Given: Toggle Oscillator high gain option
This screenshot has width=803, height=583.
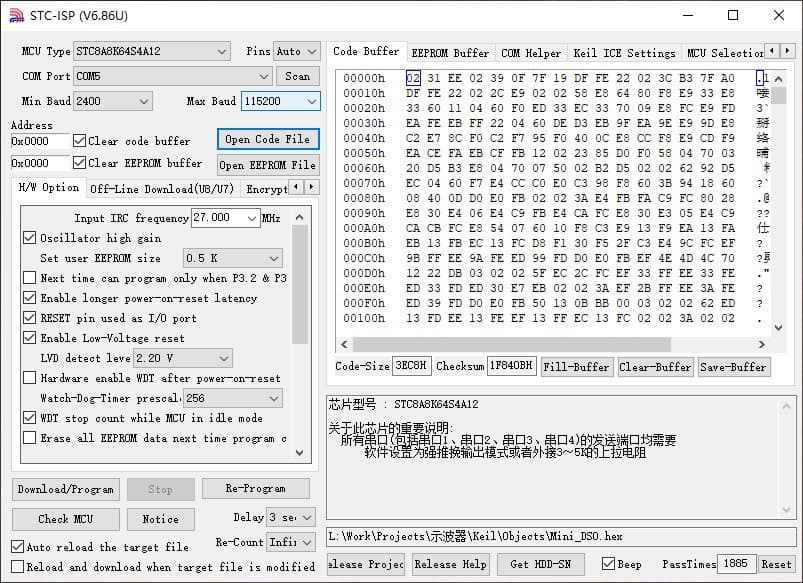Looking at the screenshot, I should pyautogui.click(x=29, y=238).
